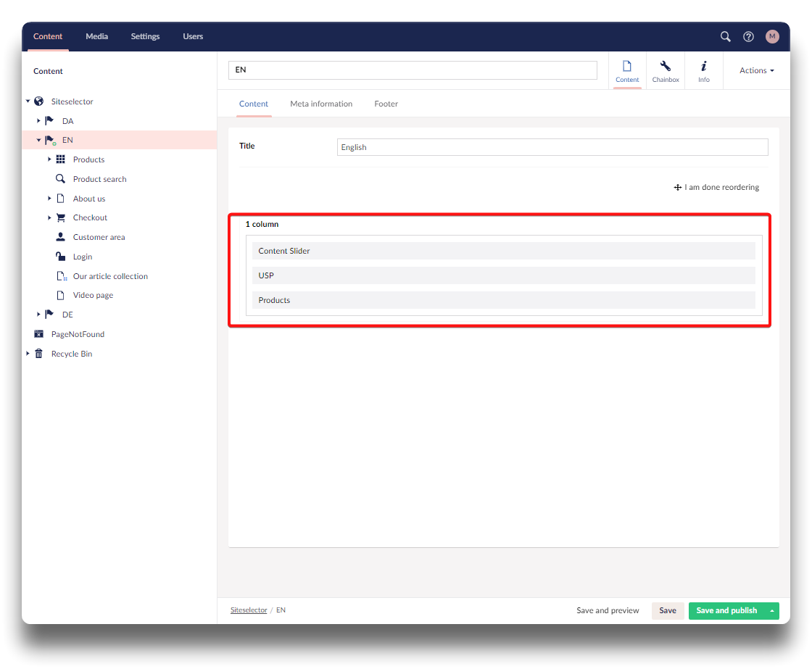Go to Media section in top menu
The height and width of the screenshot is (669, 812).
(x=96, y=36)
